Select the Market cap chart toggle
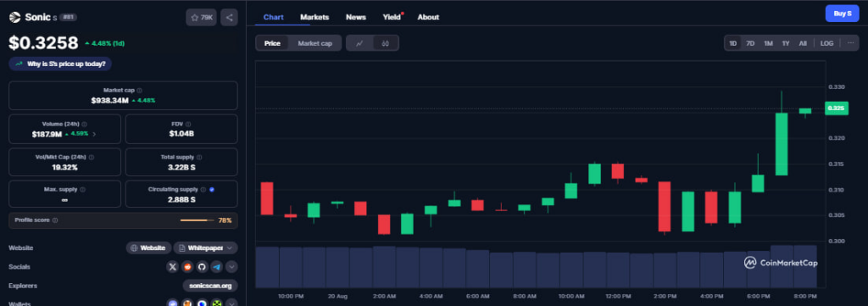868x306 pixels. click(315, 43)
